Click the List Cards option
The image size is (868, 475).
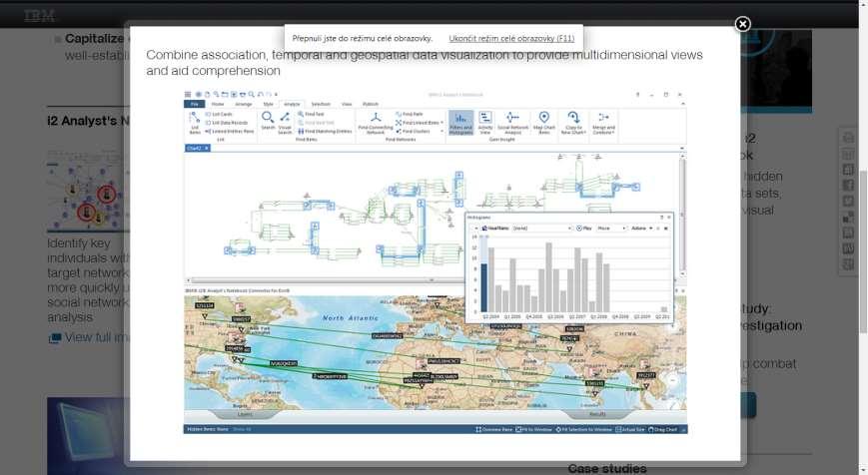(219, 115)
